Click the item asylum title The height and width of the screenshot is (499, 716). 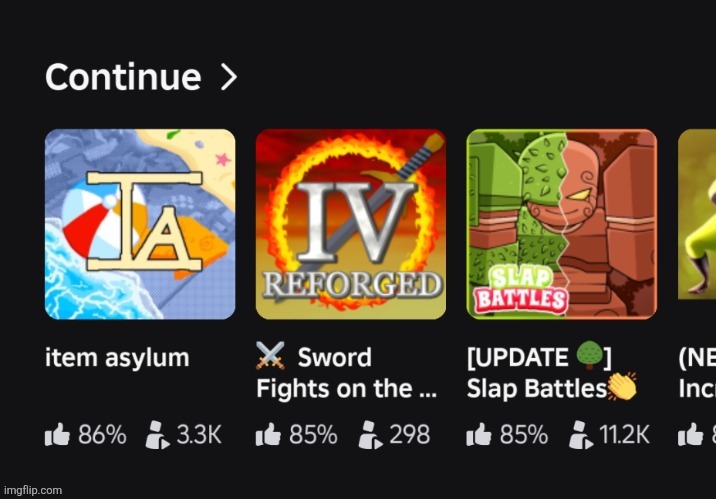(x=117, y=357)
